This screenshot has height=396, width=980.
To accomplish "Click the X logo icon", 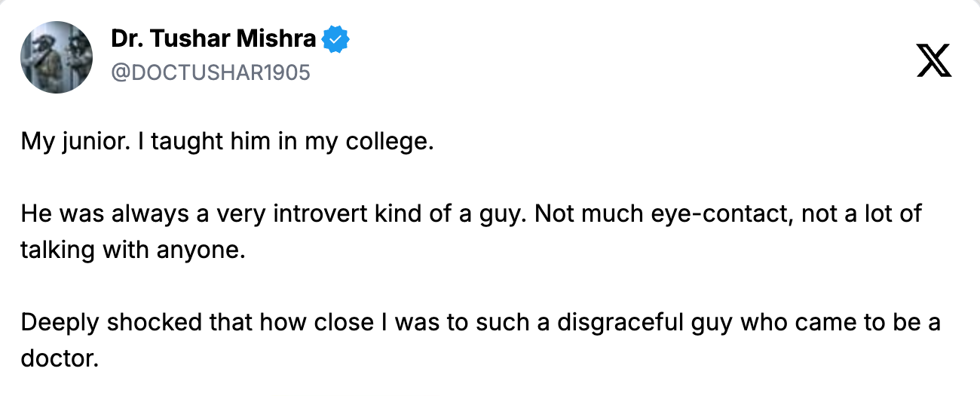I will pyautogui.click(x=934, y=60).
